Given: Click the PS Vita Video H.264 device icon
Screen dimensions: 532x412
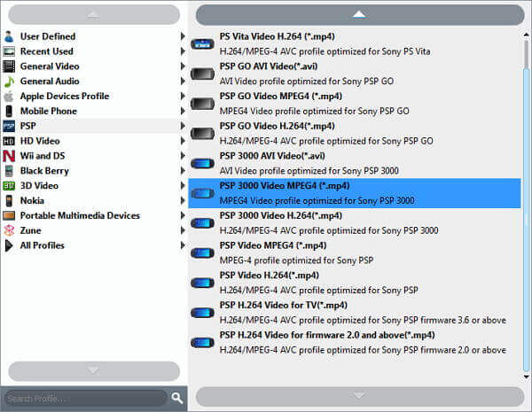Looking at the screenshot, I should point(202,43).
